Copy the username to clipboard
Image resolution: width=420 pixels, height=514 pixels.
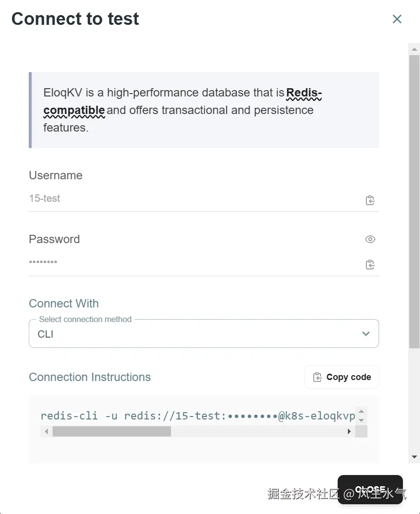click(x=370, y=200)
